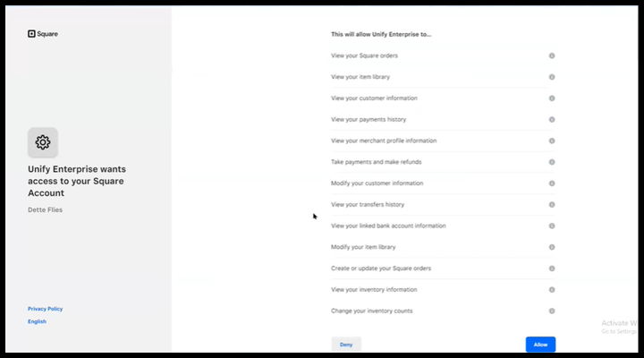Open the English language selector
The height and width of the screenshot is (358, 644).
coord(37,321)
